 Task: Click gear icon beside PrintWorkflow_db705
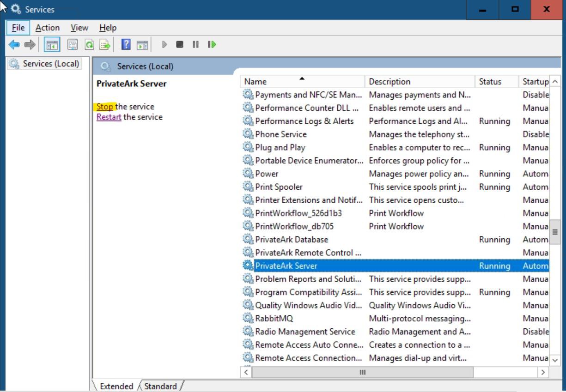point(248,226)
